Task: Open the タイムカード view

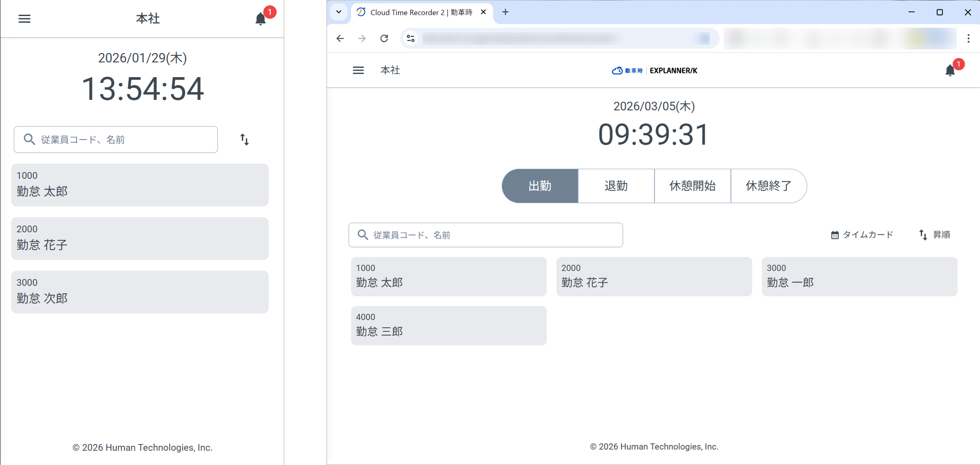Action: (x=862, y=235)
